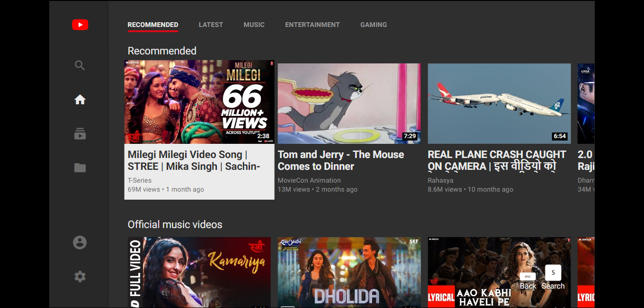This screenshot has width=644, height=308.
Task: Switch to the Latest tab
Action: (211, 25)
